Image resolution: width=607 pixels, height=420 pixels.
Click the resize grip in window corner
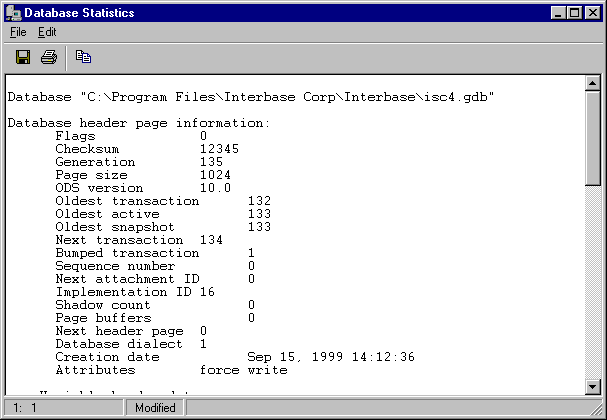coord(597,410)
